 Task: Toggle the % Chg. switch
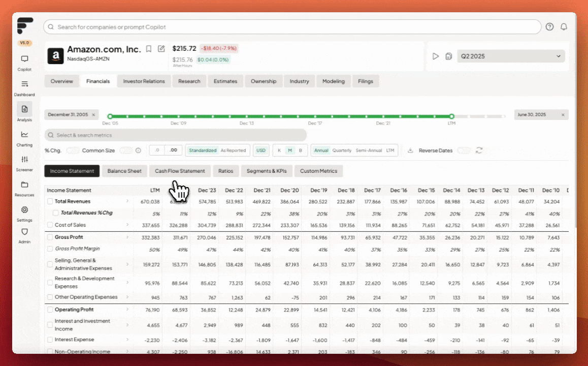click(73, 150)
